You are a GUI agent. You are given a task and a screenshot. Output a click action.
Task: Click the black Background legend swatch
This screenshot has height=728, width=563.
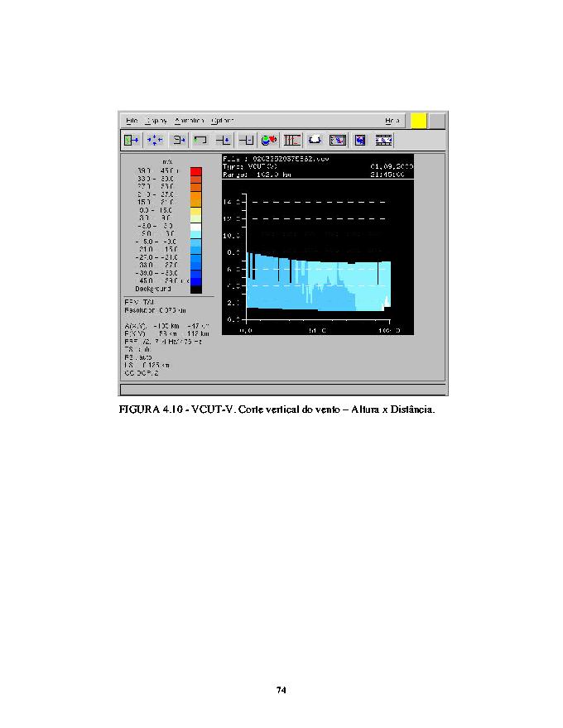[196, 290]
